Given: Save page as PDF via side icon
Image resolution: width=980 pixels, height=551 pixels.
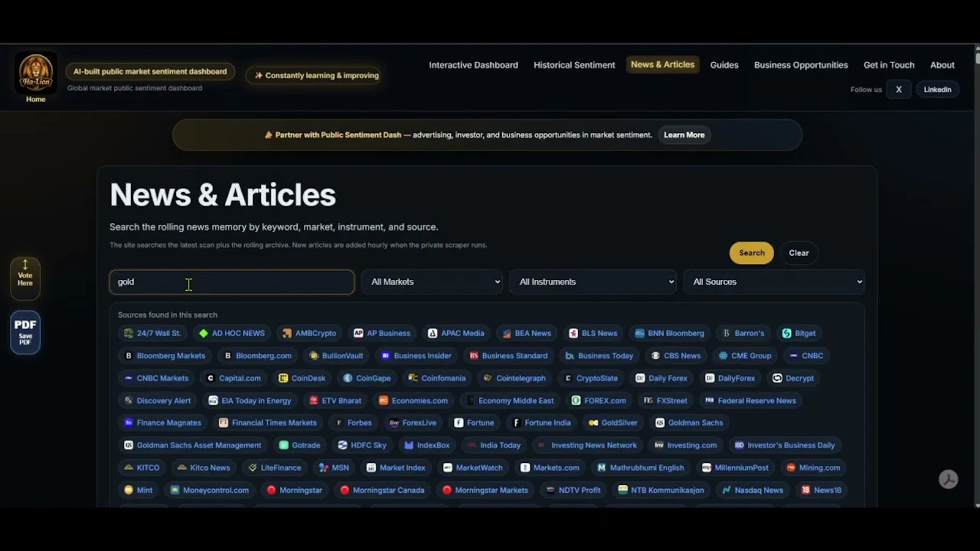Looking at the screenshot, I should click(x=25, y=332).
